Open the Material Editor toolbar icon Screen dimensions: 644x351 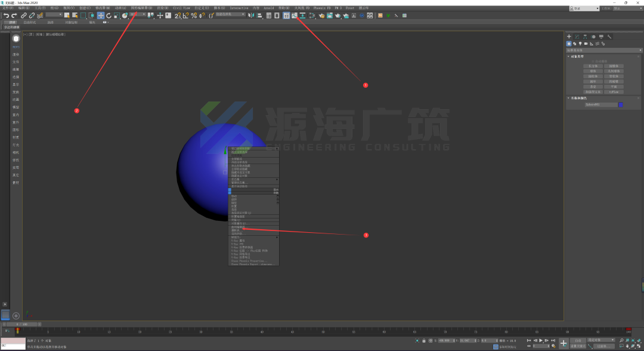[x=312, y=16]
